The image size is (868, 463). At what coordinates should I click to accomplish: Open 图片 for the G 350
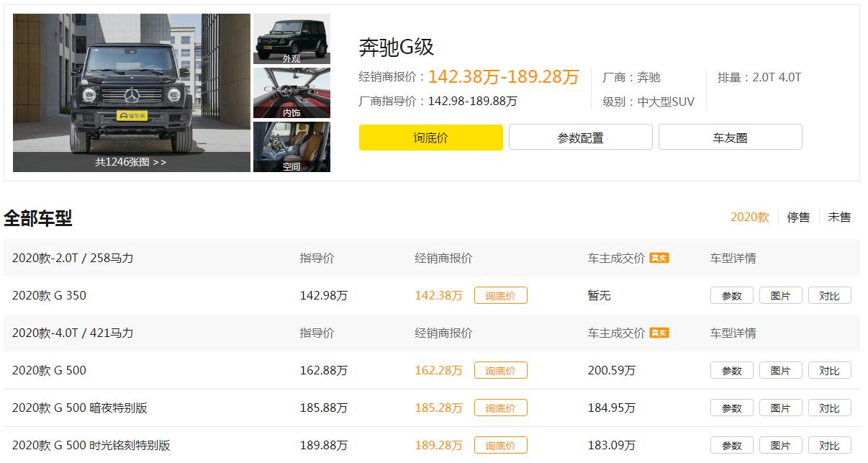pos(781,295)
